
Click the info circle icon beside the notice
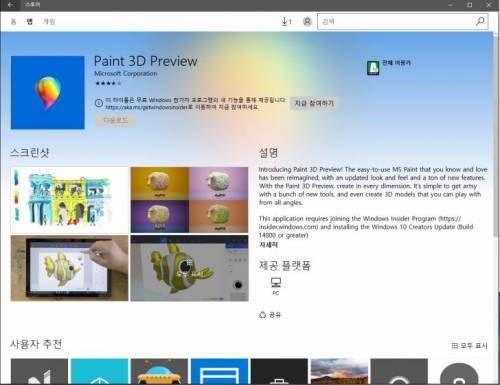point(99,103)
